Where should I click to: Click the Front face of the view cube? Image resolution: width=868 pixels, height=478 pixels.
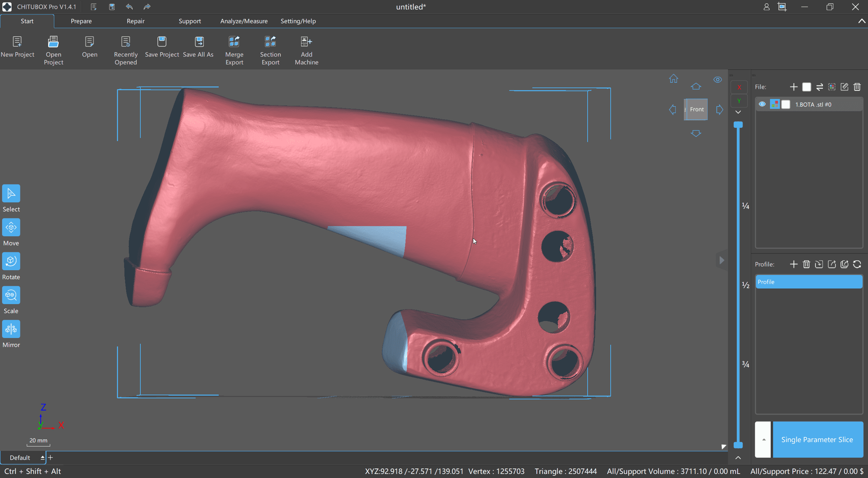click(696, 109)
